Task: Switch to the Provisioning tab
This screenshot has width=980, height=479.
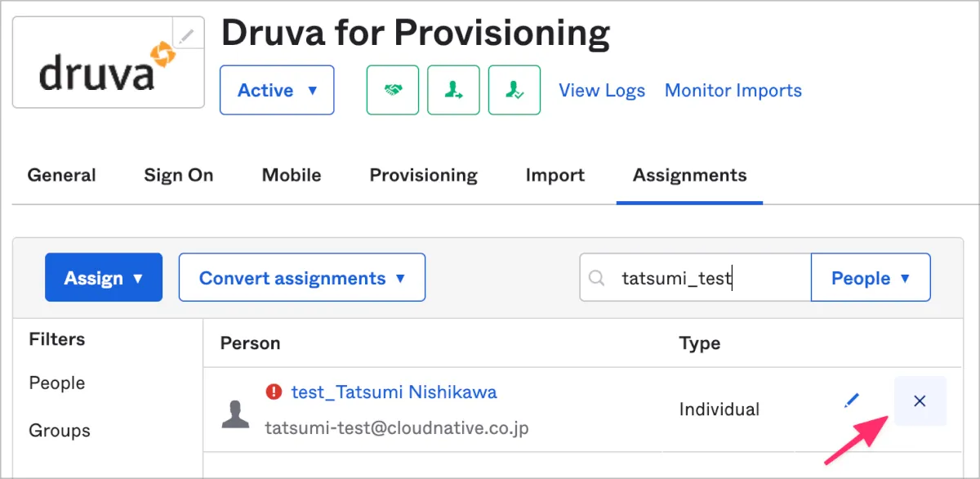Action: [x=423, y=175]
